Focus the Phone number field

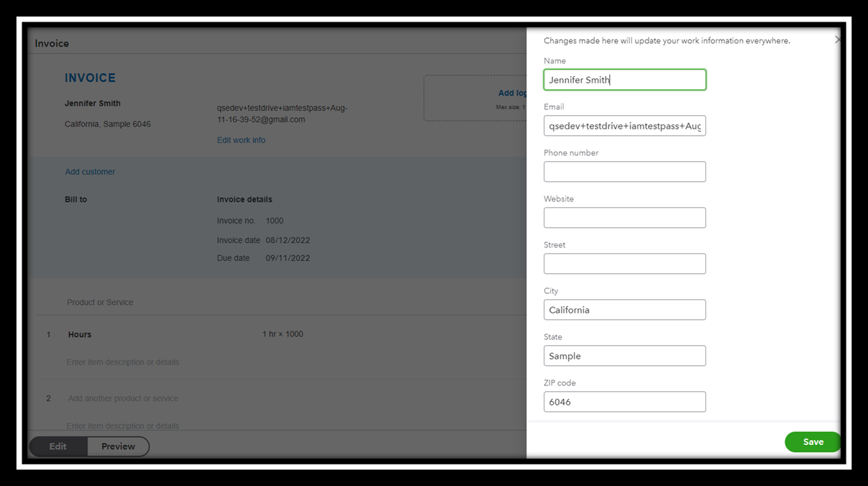pos(624,172)
